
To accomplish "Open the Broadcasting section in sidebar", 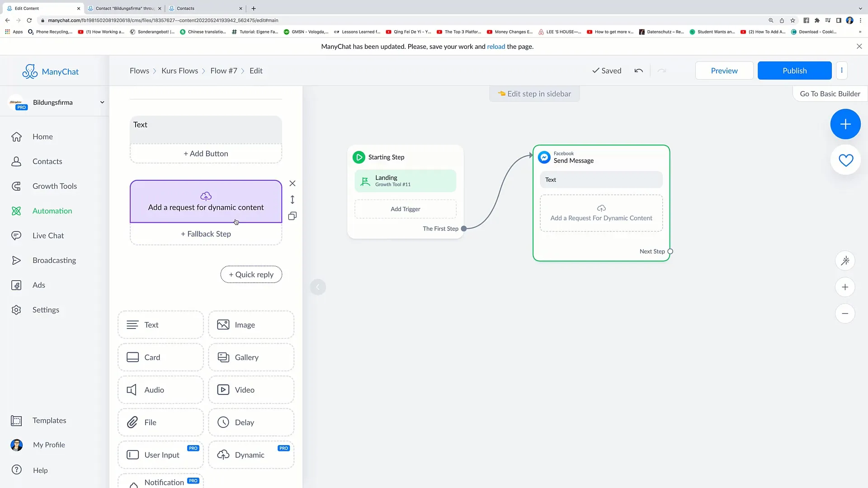I will tap(54, 260).
